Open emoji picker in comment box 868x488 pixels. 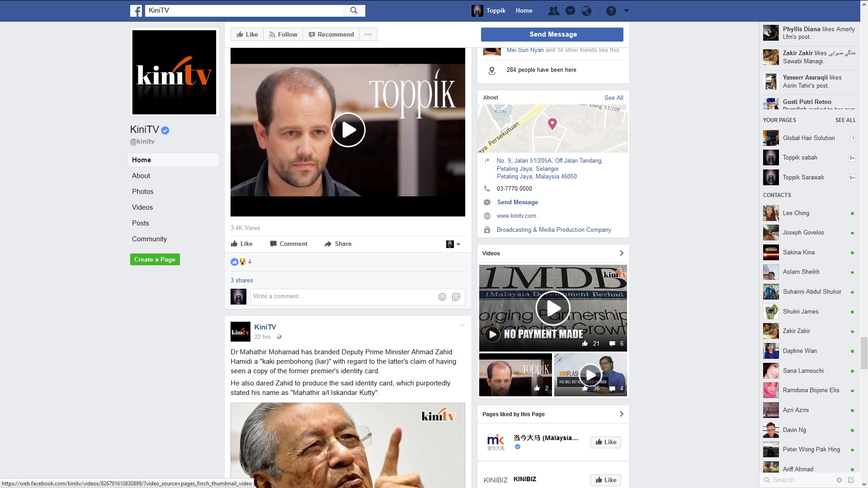(x=442, y=296)
